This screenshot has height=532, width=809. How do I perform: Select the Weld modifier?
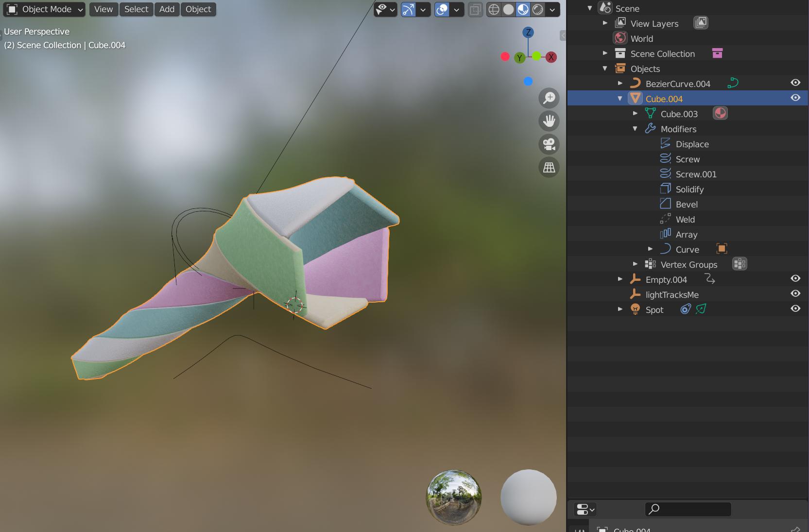point(685,219)
